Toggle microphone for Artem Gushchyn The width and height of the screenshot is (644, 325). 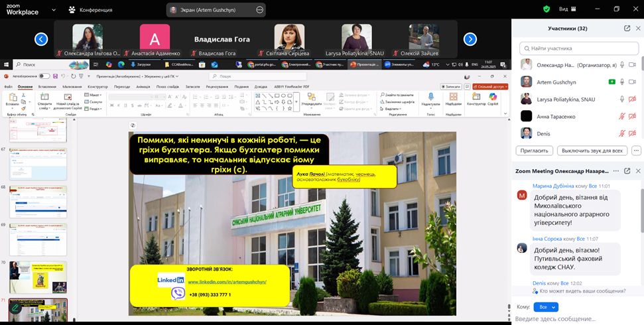[622, 82]
